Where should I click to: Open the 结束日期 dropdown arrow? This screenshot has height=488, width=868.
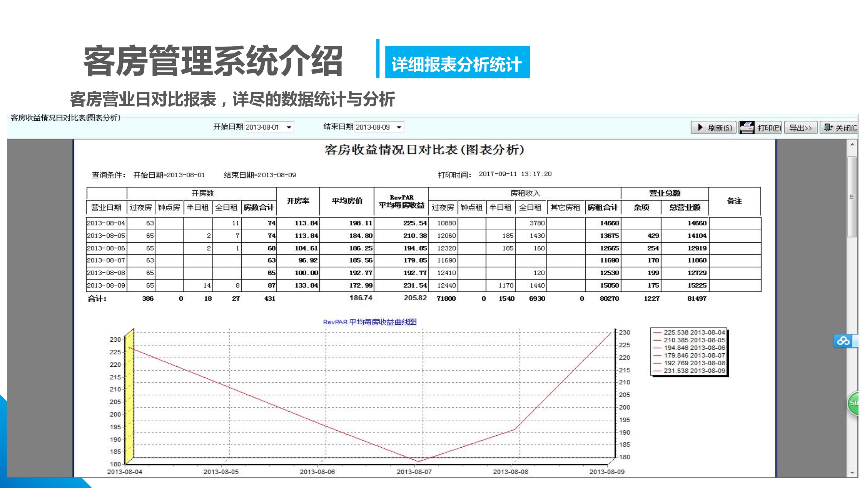[399, 127]
